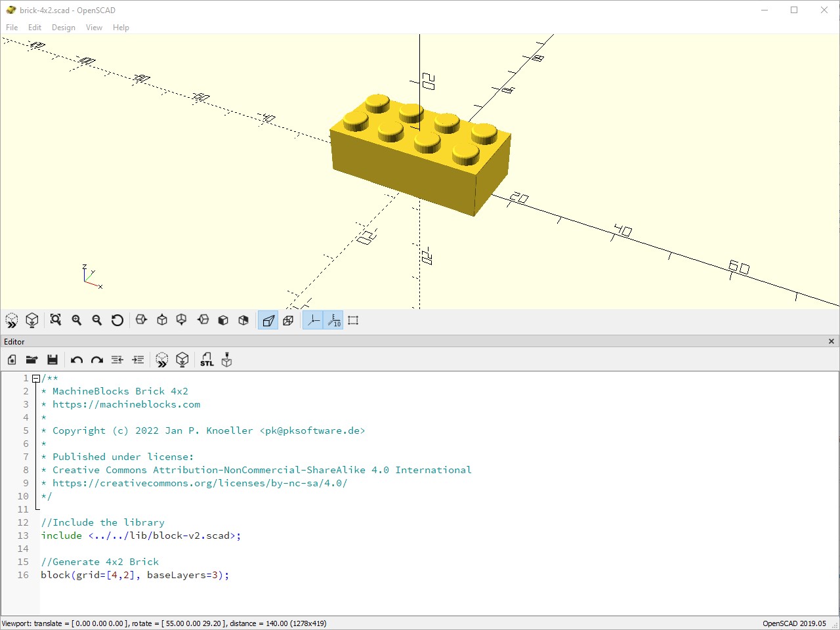Click View All magnifier icon

56,320
